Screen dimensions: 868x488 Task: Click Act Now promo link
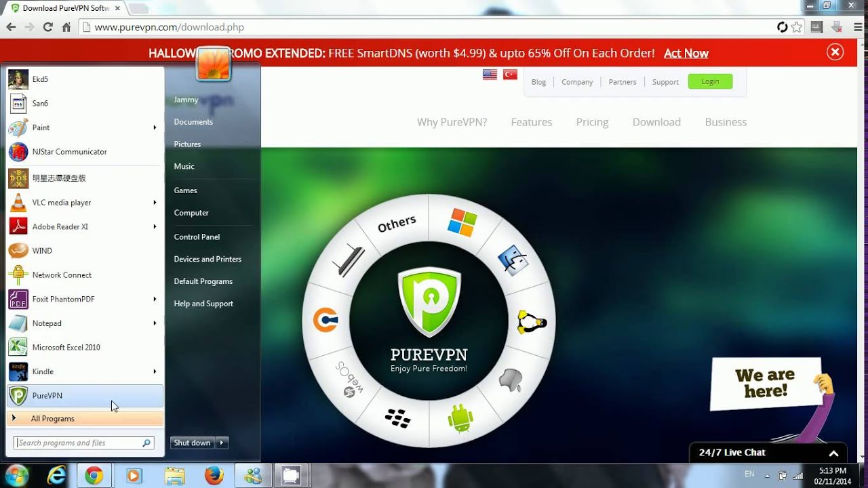click(686, 53)
